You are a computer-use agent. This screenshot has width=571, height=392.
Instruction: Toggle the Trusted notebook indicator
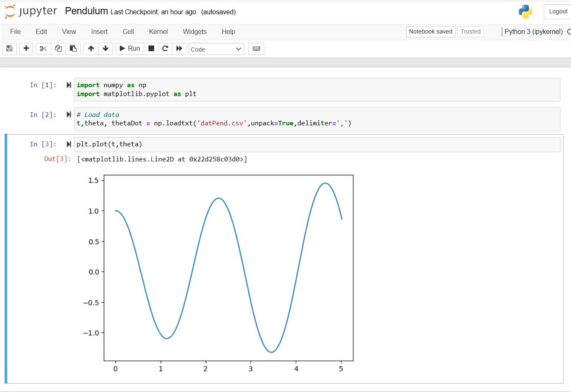(470, 32)
